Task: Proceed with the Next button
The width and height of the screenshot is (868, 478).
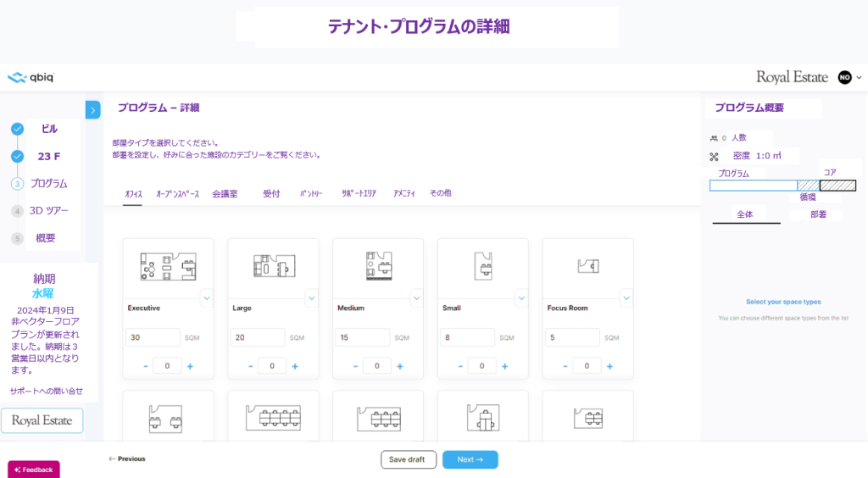Action: pyautogui.click(x=470, y=459)
